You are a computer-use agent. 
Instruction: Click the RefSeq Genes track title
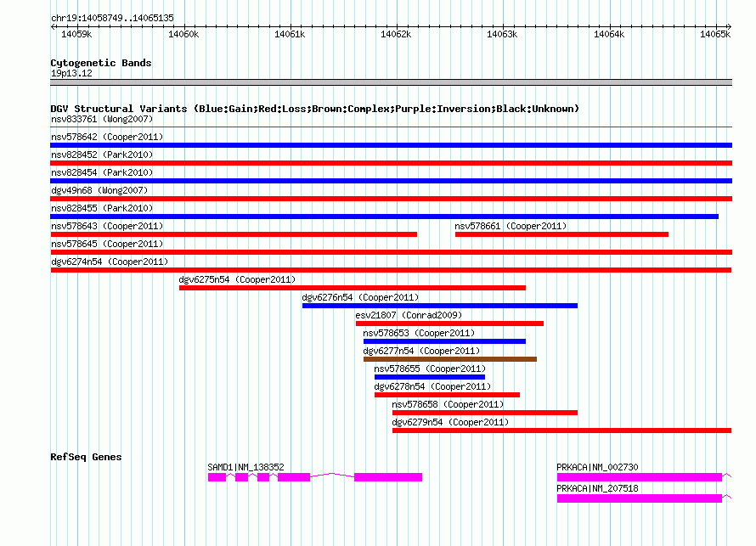[x=86, y=457]
